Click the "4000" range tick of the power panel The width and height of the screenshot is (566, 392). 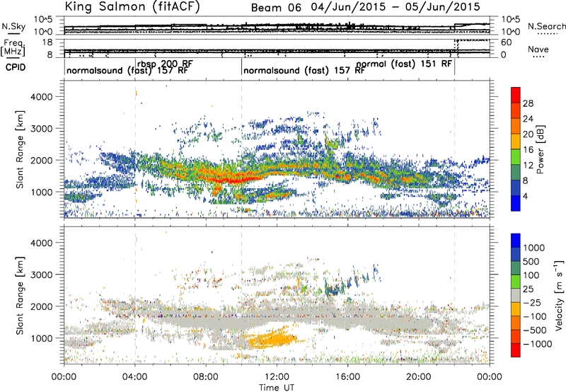pos(42,97)
